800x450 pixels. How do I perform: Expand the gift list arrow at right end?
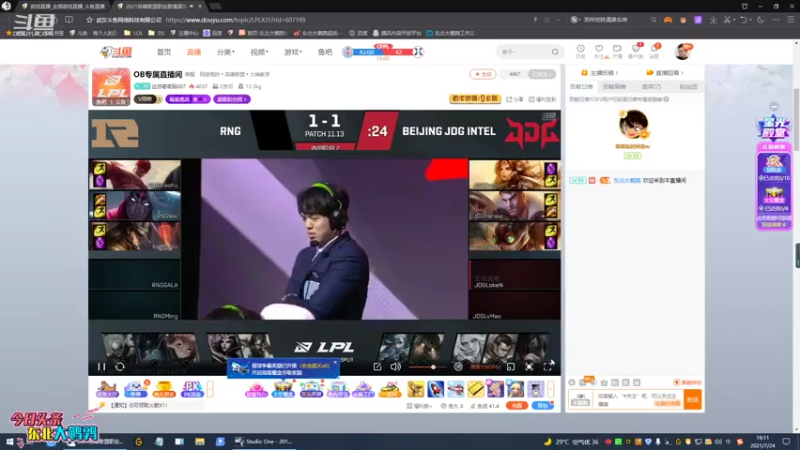(x=551, y=389)
